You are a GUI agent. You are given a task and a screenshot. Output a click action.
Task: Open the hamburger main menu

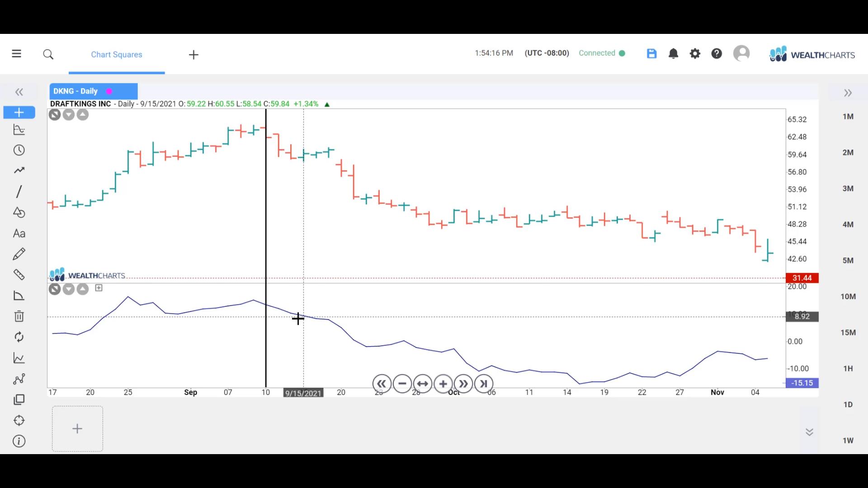(17, 54)
